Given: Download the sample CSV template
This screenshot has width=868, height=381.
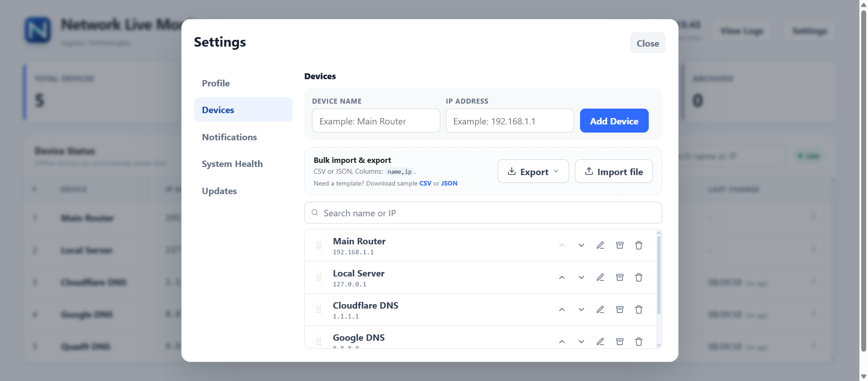Looking at the screenshot, I should 425,183.
